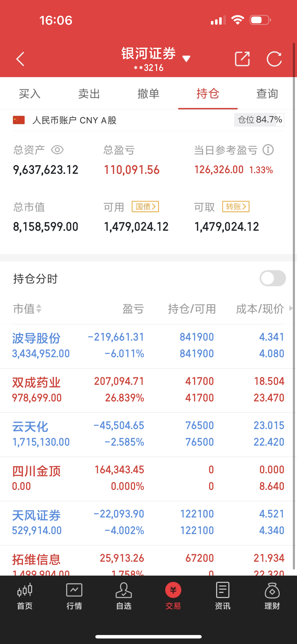Tap account number **3216
The width and height of the screenshot is (297, 644).
pyautogui.click(x=148, y=68)
